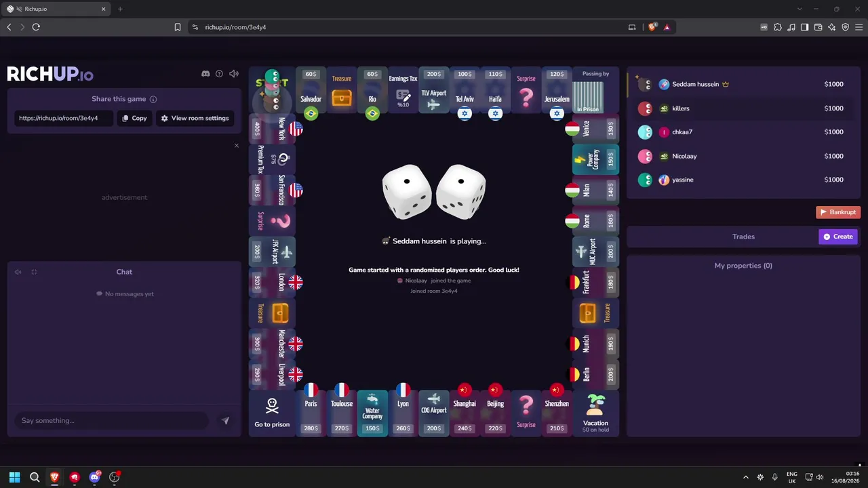Click the treasure chest tile beside Salvador
This screenshot has width=868, height=488.
click(x=342, y=91)
